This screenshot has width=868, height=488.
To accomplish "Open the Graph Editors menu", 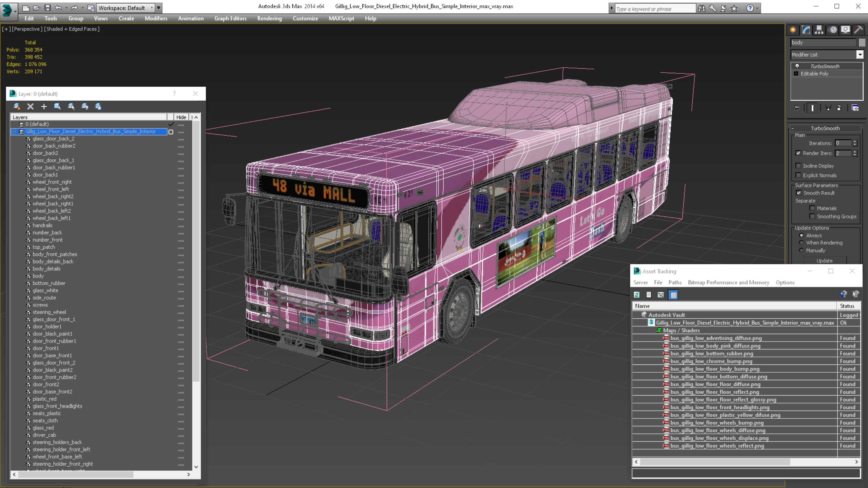I will click(x=231, y=18).
